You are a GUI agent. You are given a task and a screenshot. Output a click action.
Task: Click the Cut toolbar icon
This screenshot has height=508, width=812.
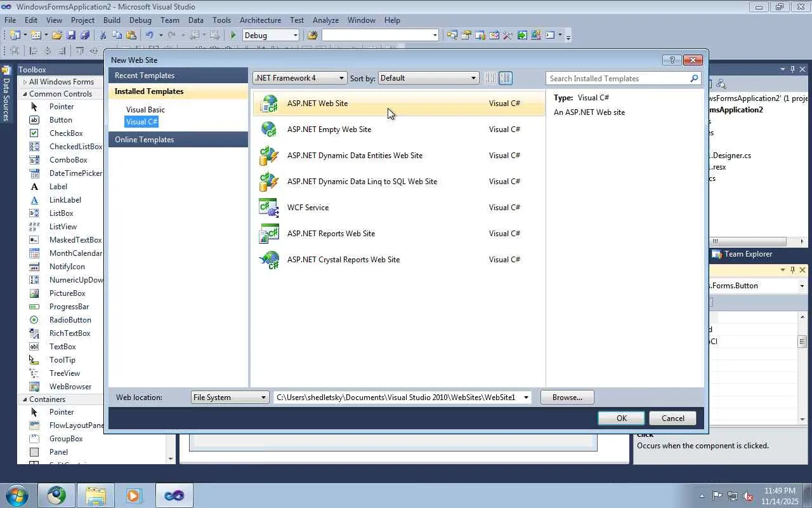click(103, 36)
